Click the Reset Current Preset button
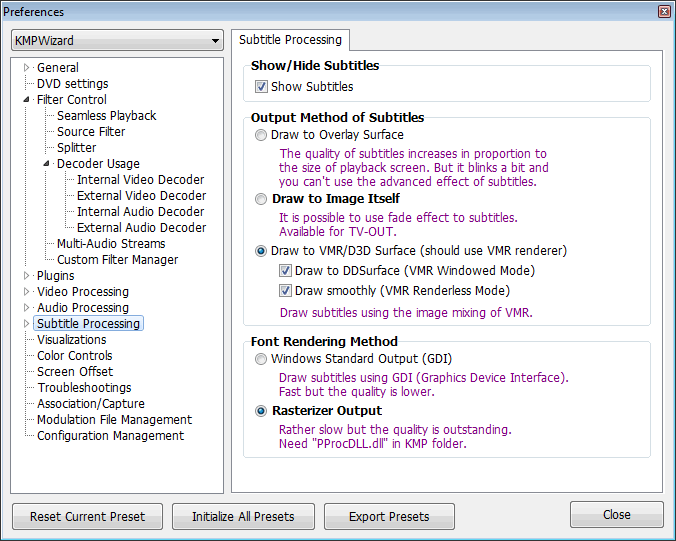The height and width of the screenshot is (541, 676). click(x=87, y=517)
